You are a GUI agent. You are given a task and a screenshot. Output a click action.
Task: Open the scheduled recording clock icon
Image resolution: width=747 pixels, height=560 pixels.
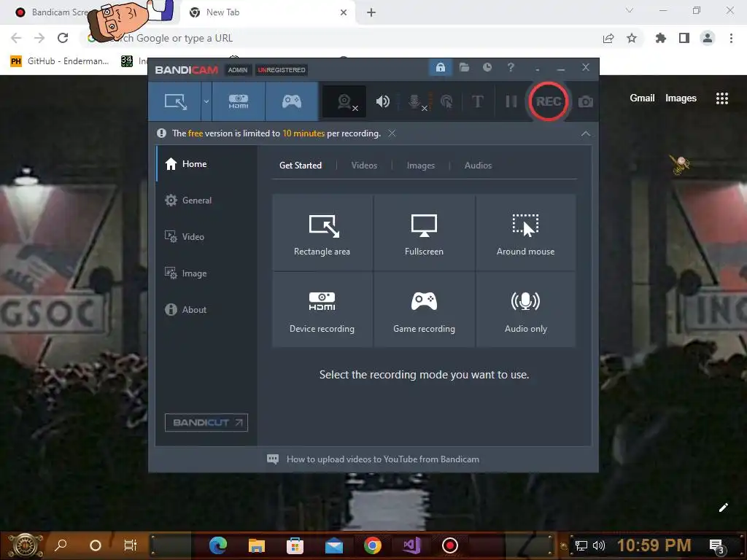click(487, 67)
